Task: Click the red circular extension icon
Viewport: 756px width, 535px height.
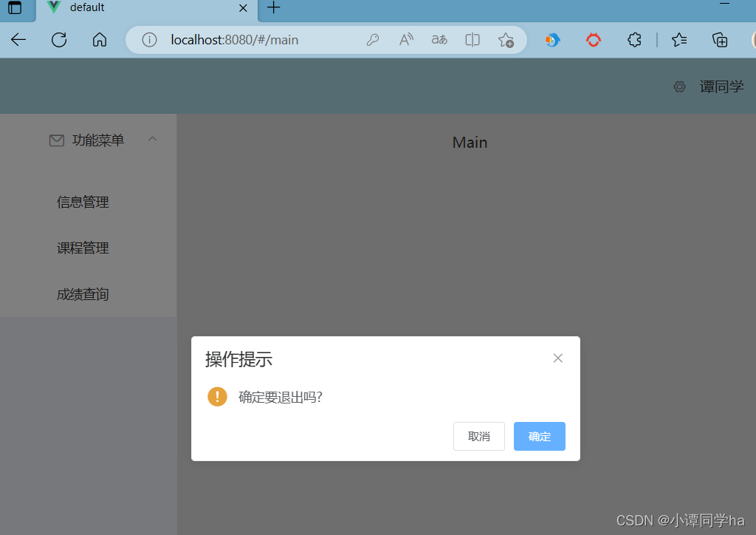Action: pos(593,40)
